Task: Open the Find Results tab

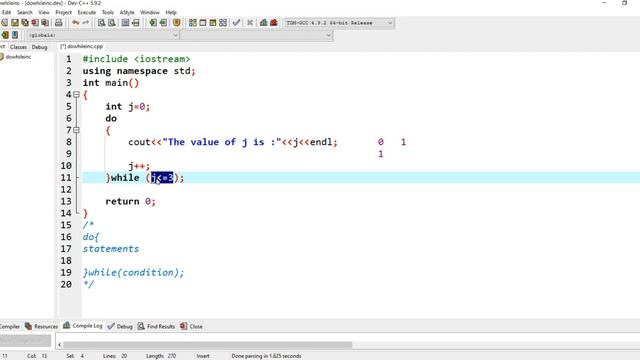Action: coord(157,326)
